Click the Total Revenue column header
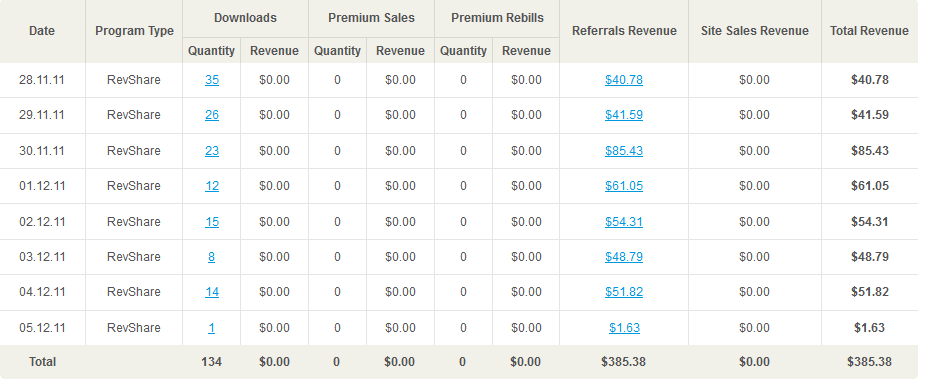Image resolution: width=925 pixels, height=380 pixels. [x=870, y=31]
